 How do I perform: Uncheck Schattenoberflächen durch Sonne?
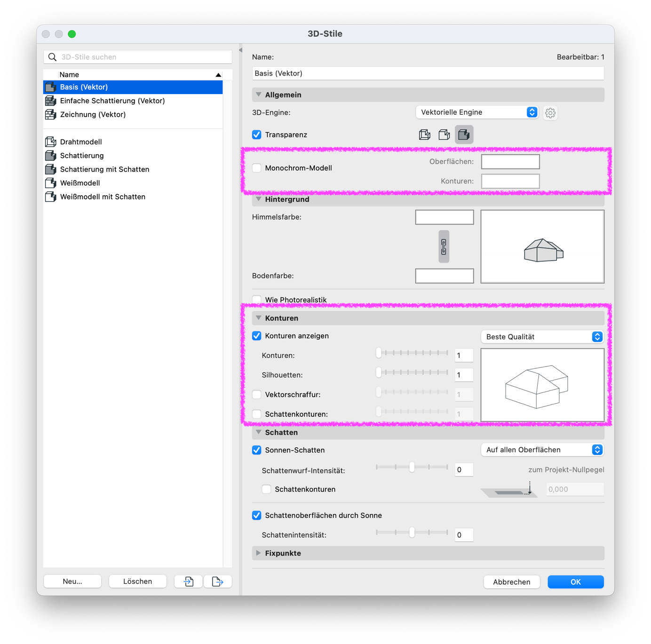[x=257, y=516]
